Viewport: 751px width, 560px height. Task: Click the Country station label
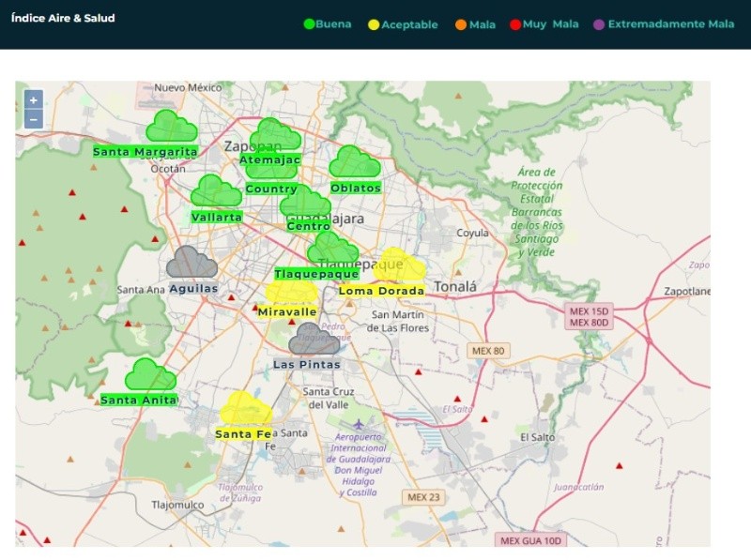271,189
